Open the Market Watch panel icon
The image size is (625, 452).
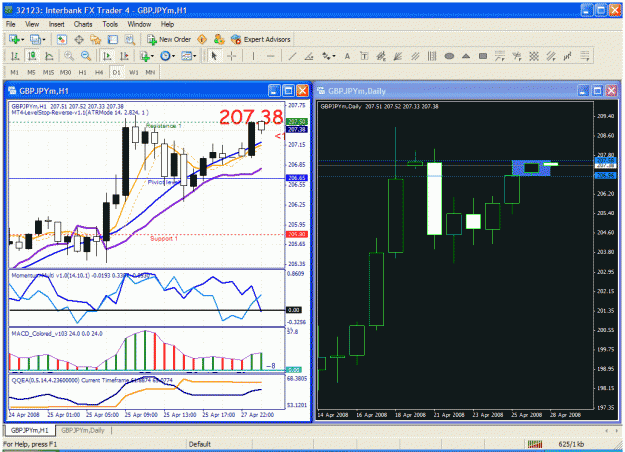pyautogui.click(x=62, y=39)
